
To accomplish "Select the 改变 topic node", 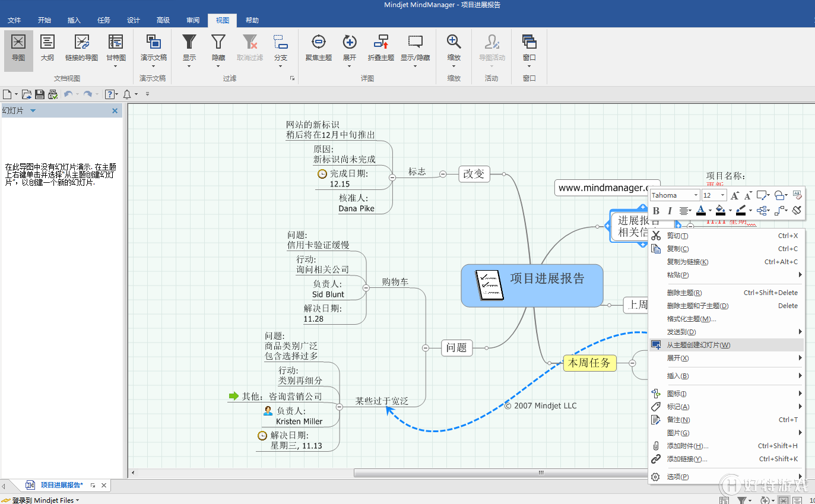I will click(474, 174).
